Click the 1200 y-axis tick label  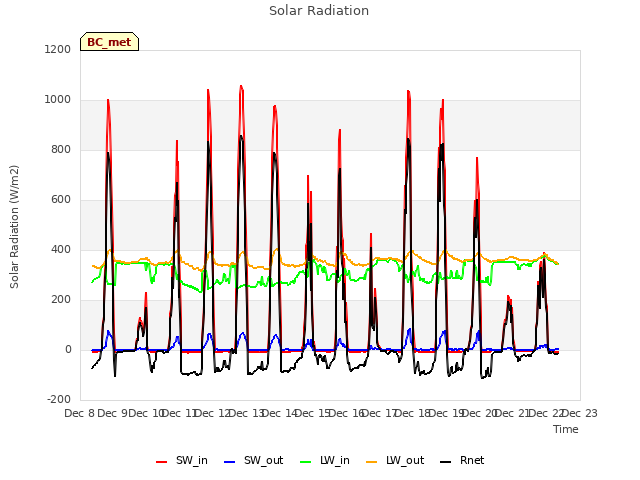[x=58, y=49]
